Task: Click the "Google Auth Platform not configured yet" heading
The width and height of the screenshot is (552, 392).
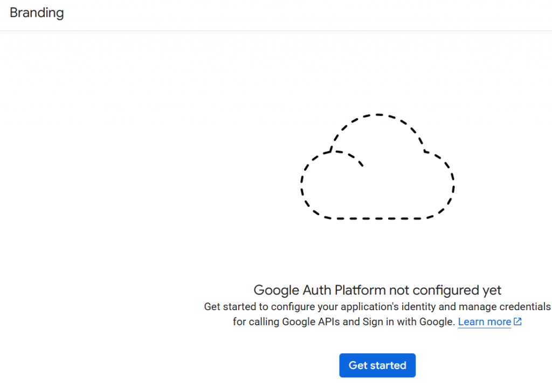Action: [377, 290]
